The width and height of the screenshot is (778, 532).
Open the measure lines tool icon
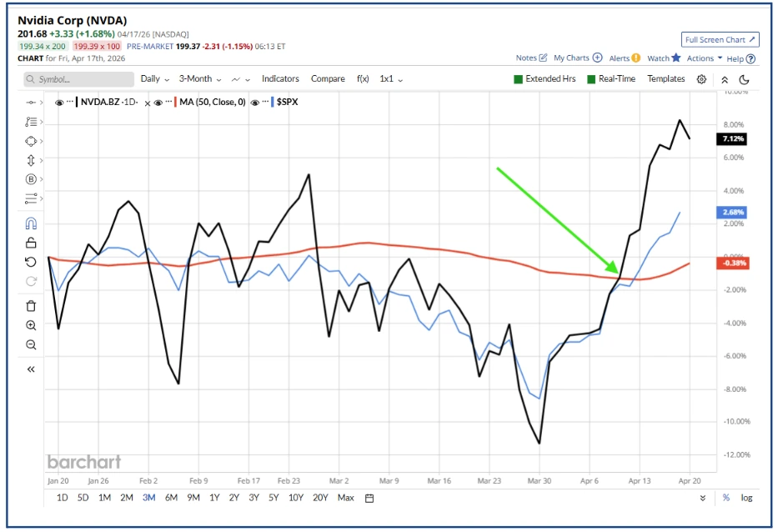coord(31,198)
